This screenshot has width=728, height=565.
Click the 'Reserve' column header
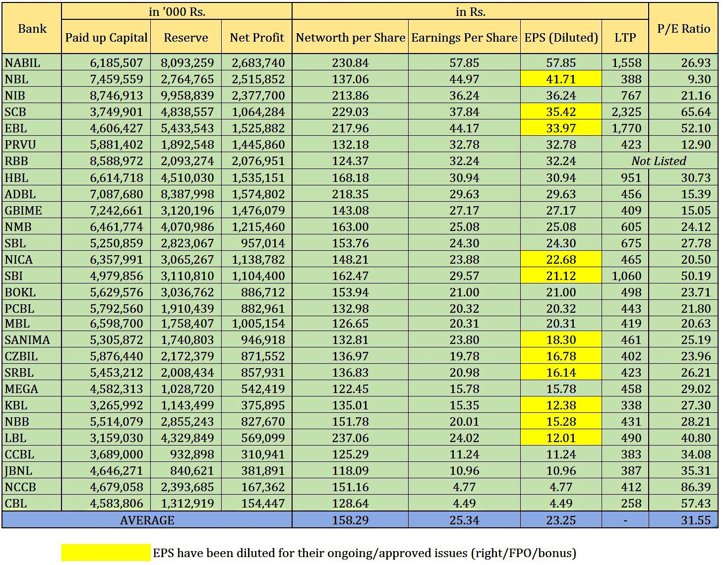coord(186,37)
